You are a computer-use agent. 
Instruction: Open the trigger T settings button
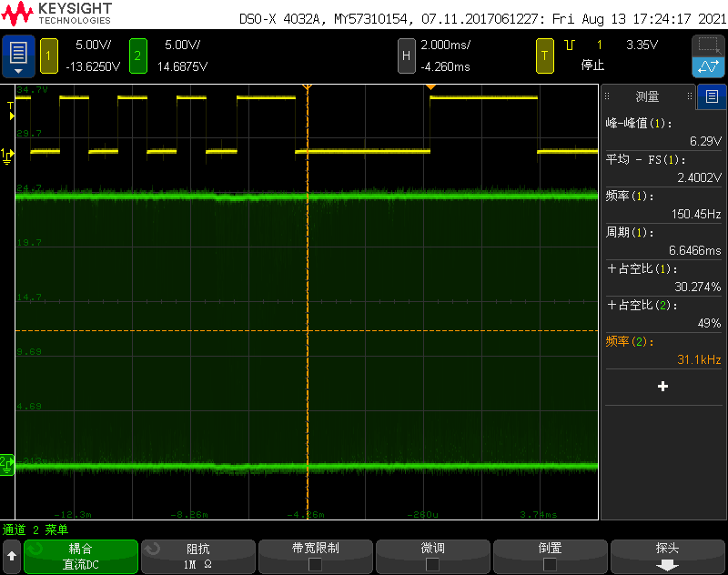544,56
